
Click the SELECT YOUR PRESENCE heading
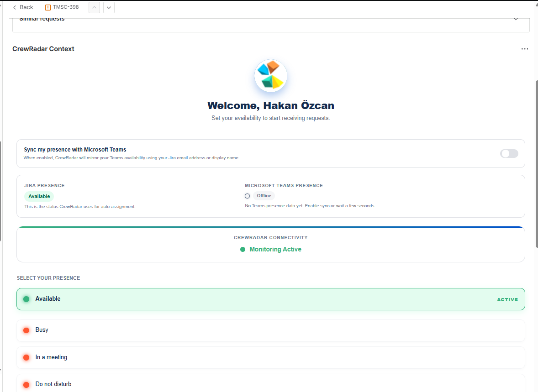[x=48, y=278]
